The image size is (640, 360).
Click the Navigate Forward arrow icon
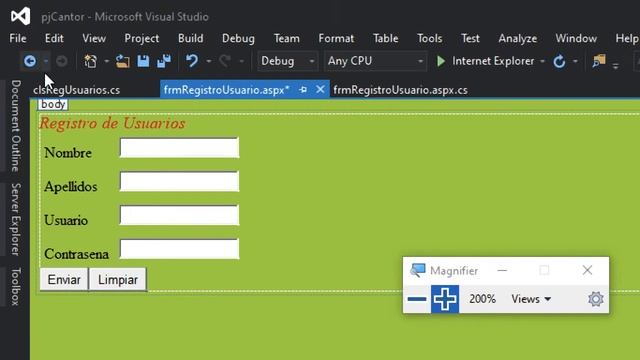tap(62, 61)
